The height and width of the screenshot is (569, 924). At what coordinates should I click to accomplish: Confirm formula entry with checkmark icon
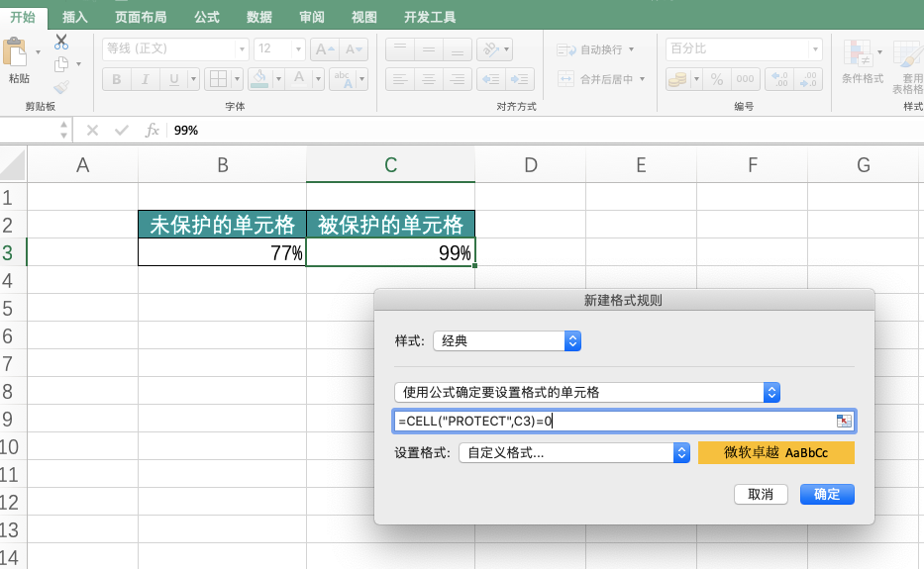122,130
